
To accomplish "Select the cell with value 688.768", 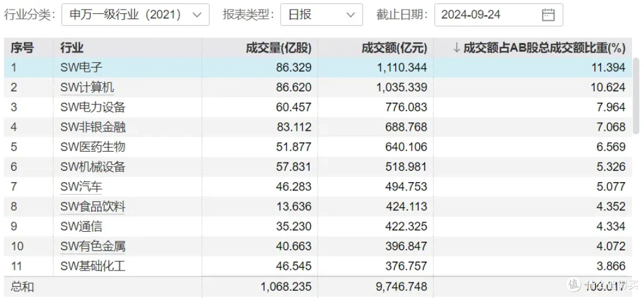I will 406,127.
